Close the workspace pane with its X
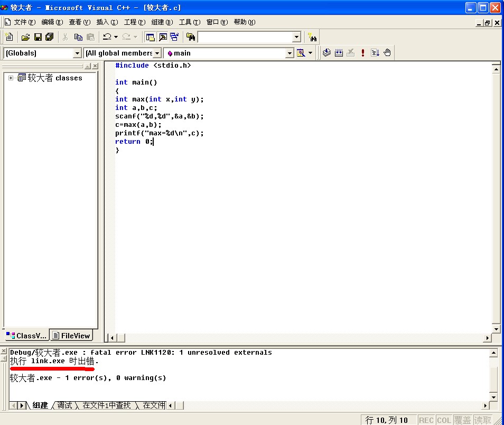 click(95, 66)
